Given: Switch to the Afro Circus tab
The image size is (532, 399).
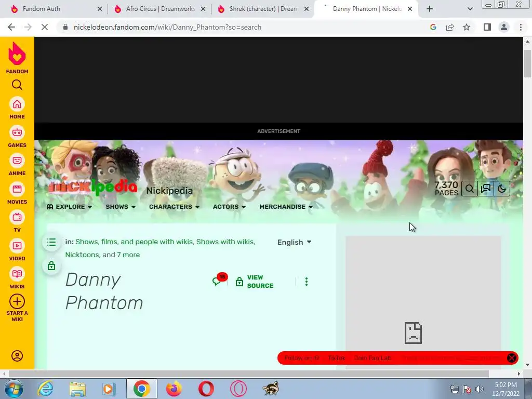Looking at the screenshot, I should point(160,9).
